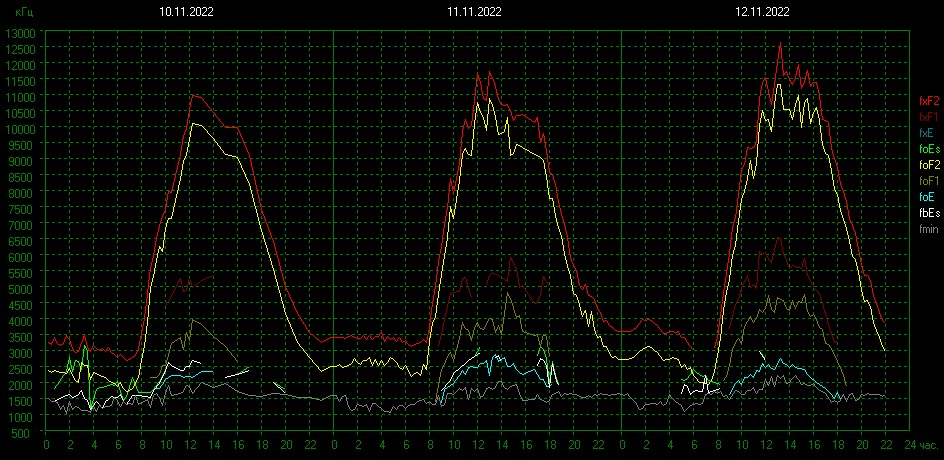Select the 10000 tick on the frequency axis

tap(20, 129)
